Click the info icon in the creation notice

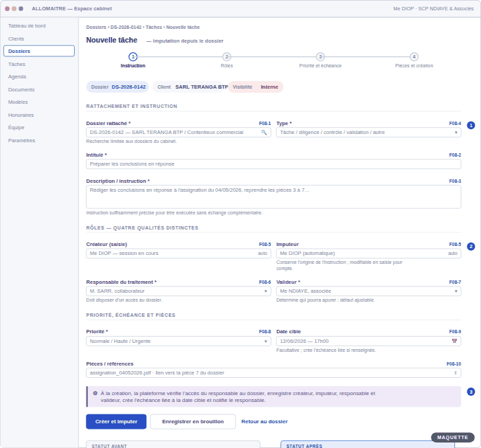(x=95, y=393)
